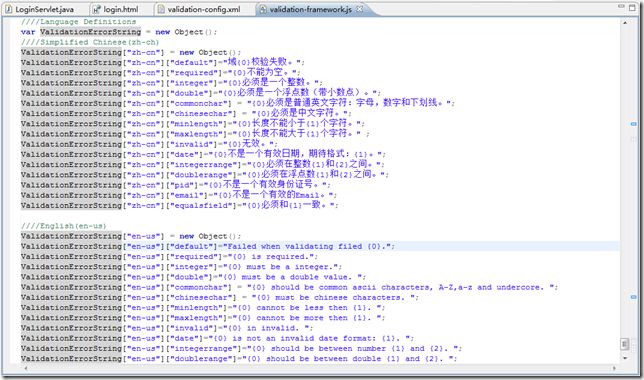Click the zh-cn "commonchar" message line

(238, 103)
